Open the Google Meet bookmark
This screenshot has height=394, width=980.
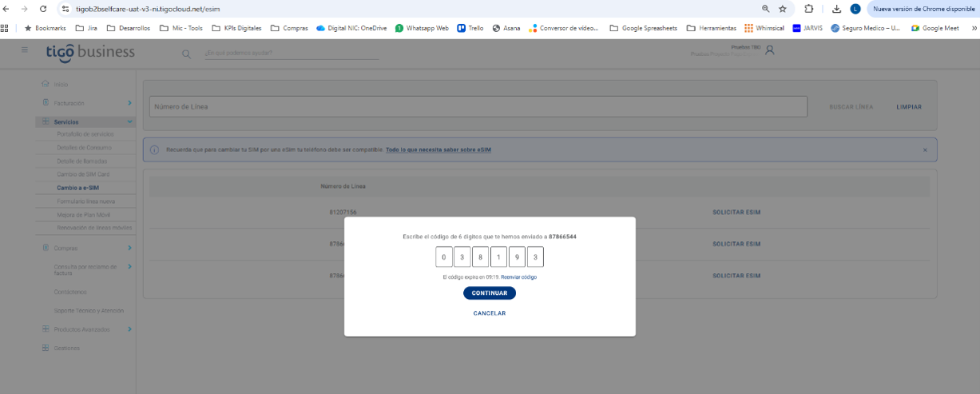point(934,28)
